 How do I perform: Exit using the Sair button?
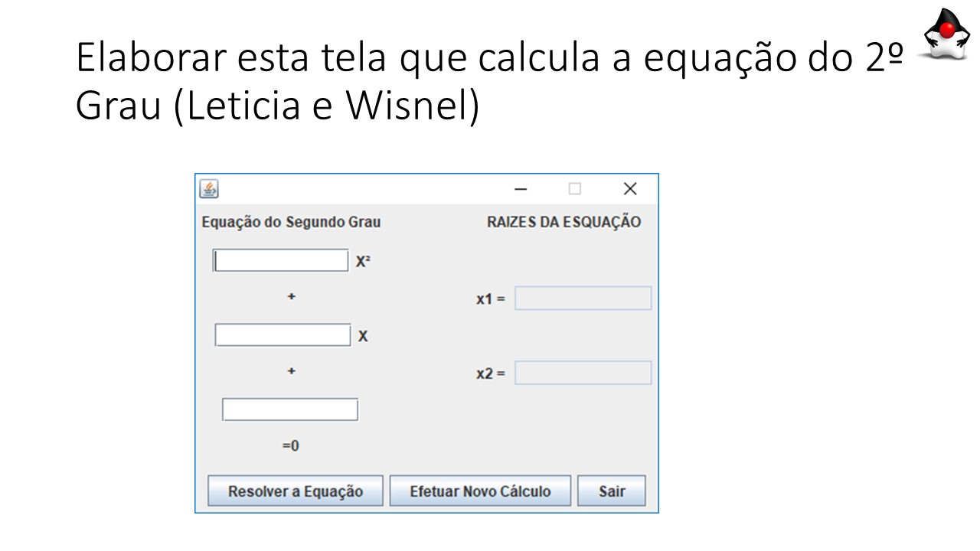coord(612,491)
